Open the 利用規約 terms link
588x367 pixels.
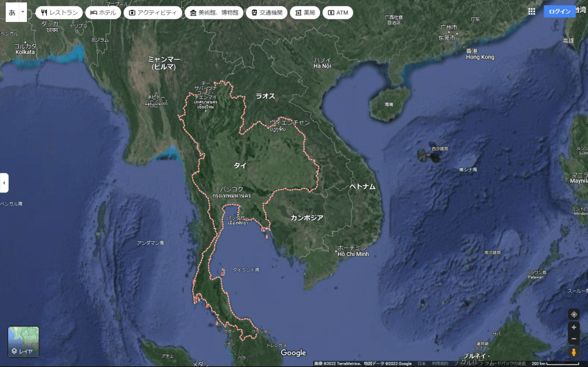440,364
